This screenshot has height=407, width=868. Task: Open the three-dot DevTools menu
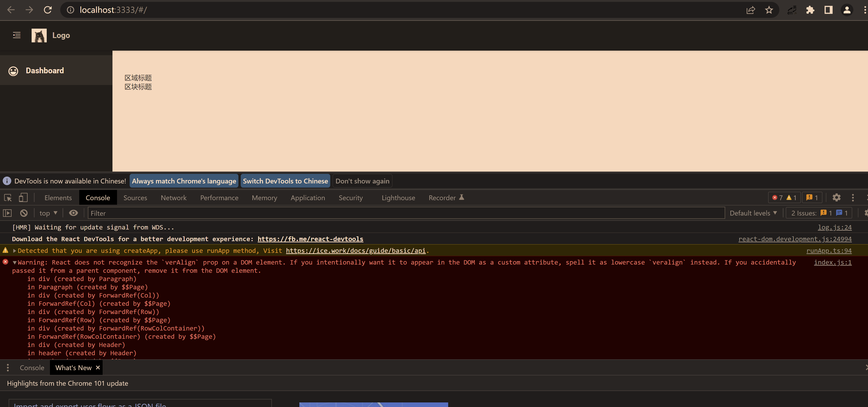pyautogui.click(x=853, y=198)
